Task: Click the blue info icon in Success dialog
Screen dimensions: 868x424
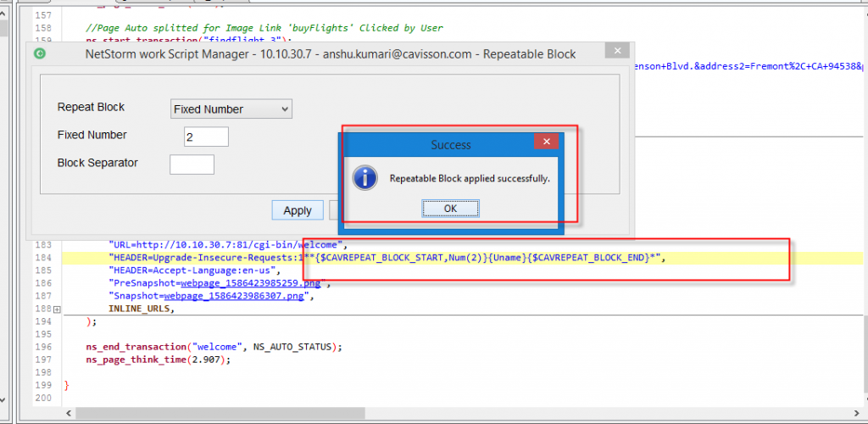Action: point(364,178)
